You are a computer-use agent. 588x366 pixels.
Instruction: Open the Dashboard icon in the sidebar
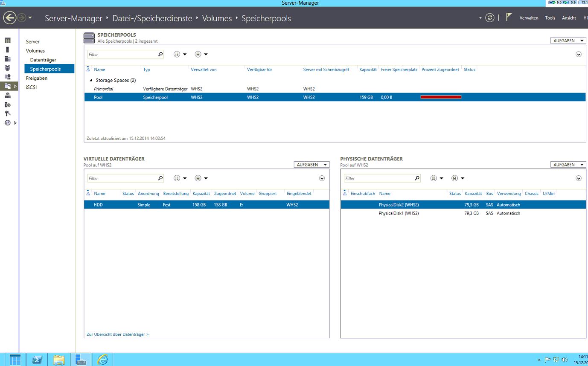point(7,41)
